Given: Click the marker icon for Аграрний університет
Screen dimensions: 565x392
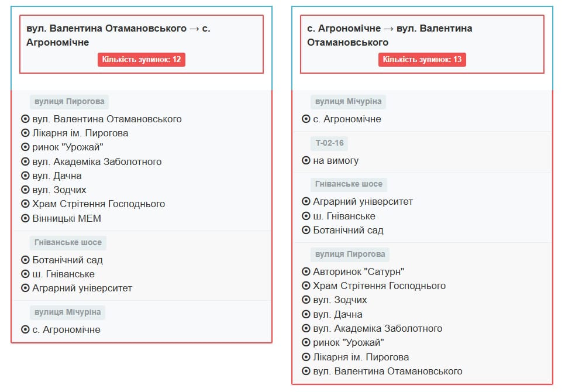Looking at the screenshot, I should click(x=25, y=288).
